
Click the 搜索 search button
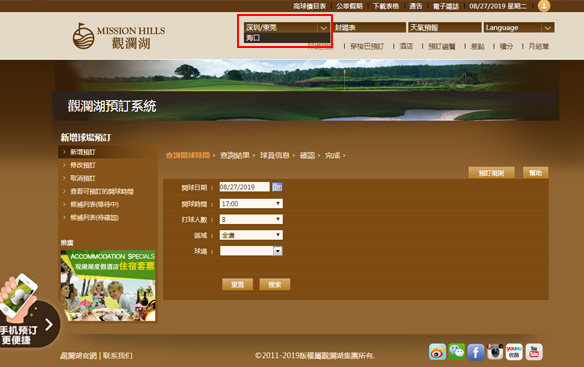pos(274,284)
